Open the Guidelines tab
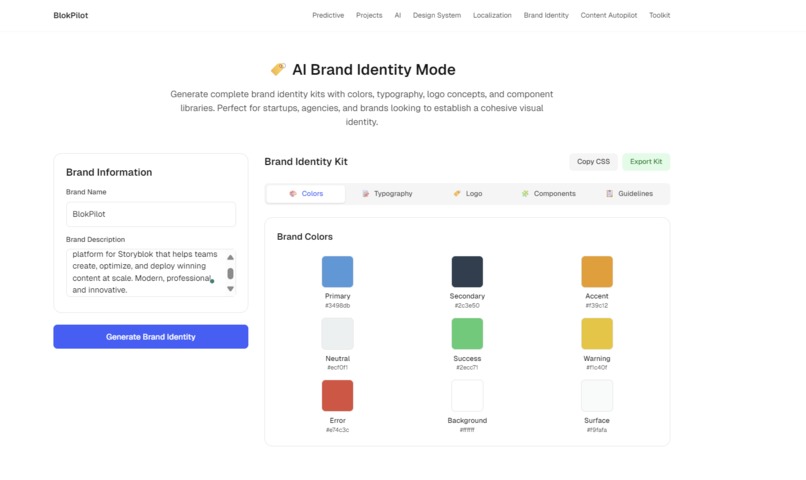The image size is (806, 480). tap(629, 194)
